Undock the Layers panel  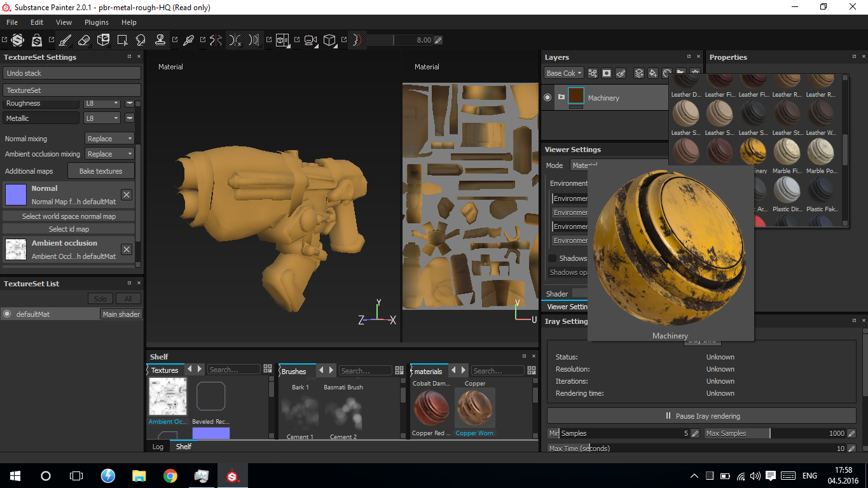click(x=689, y=57)
